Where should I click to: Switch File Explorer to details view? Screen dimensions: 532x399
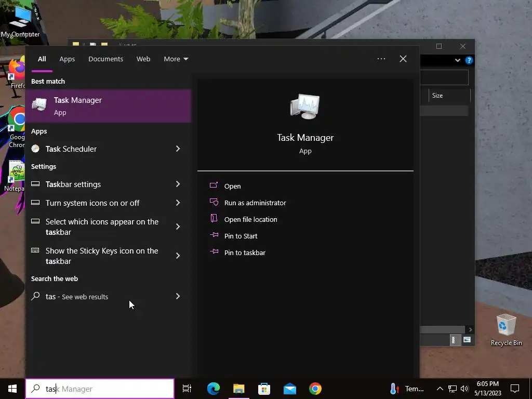[x=454, y=340]
